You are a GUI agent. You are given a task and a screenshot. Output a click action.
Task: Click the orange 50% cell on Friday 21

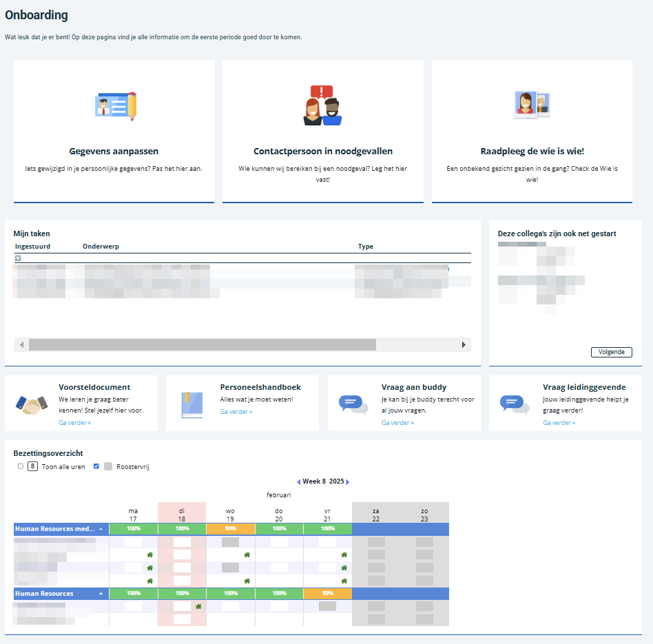(x=328, y=593)
